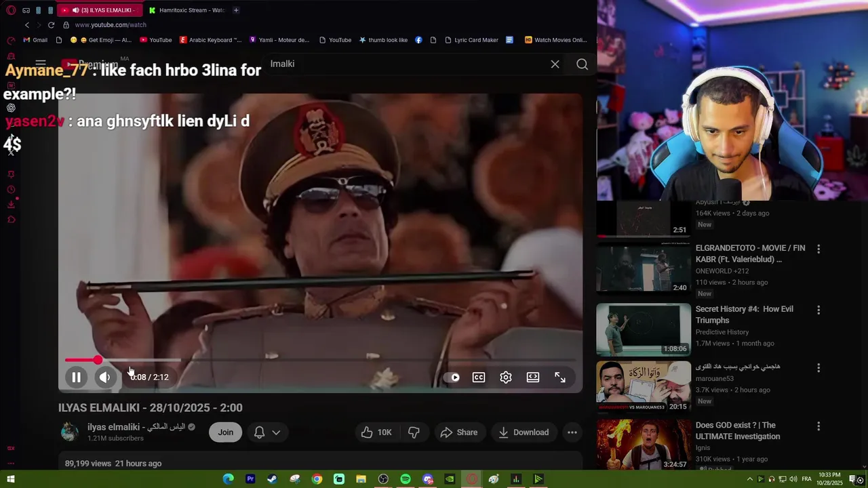The height and width of the screenshot is (488, 868).
Task: Share the video via Share button
Action: pyautogui.click(x=459, y=432)
